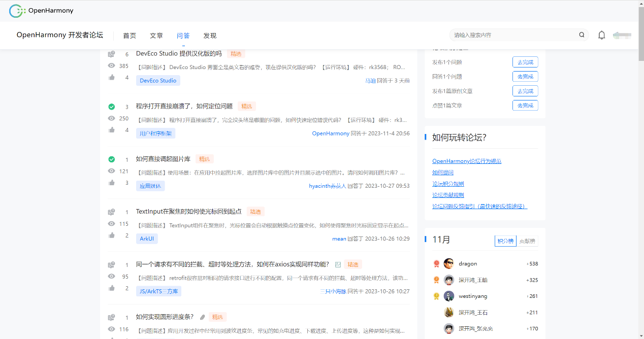Click image attachment icon in axios question title

[x=338, y=264]
